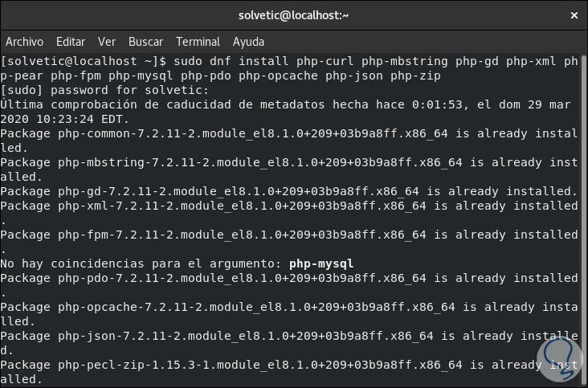Open the Buscar menu
Image resolution: width=588 pixels, height=388 pixels.
point(145,42)
